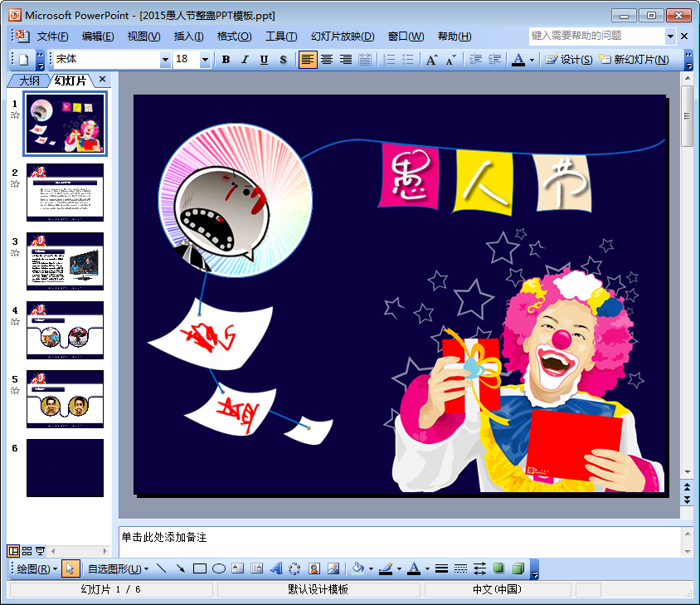Set Align Left paragraph alignment
This screenshot has height=605, width=700.
308,60
